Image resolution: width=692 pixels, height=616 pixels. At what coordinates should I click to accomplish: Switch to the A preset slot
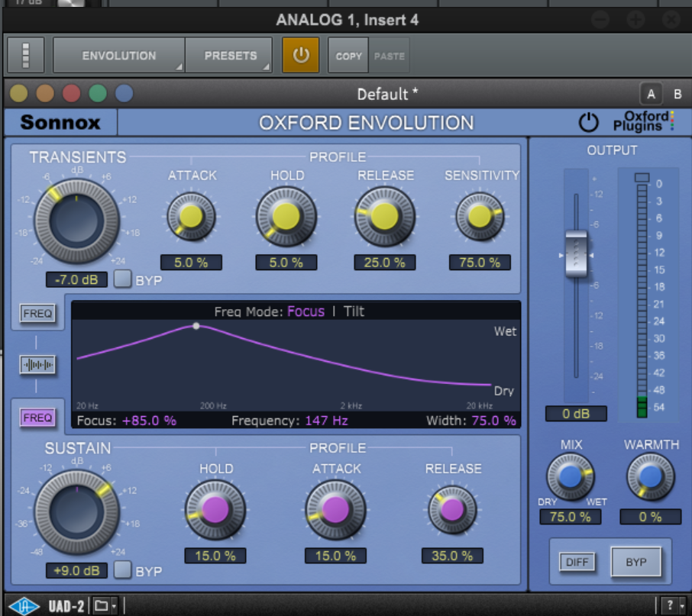651,94
